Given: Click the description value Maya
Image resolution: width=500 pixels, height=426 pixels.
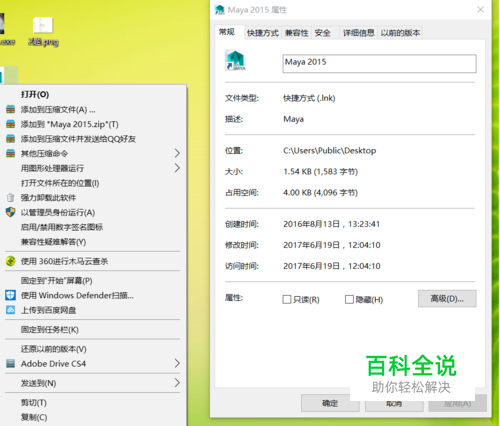Looking at the screenshot, I should [x=293, y=119].
